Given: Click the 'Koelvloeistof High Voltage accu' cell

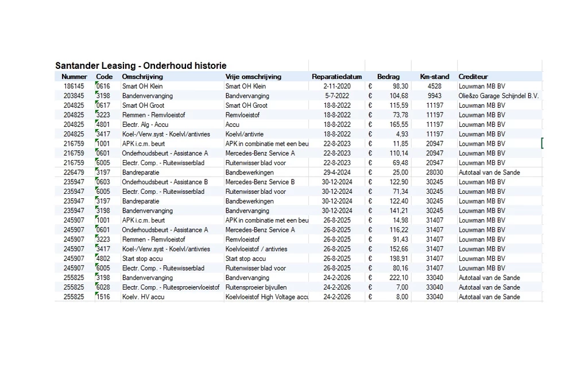Looking at the screenshot, I should pyautogui.click(x=266, y=297).
